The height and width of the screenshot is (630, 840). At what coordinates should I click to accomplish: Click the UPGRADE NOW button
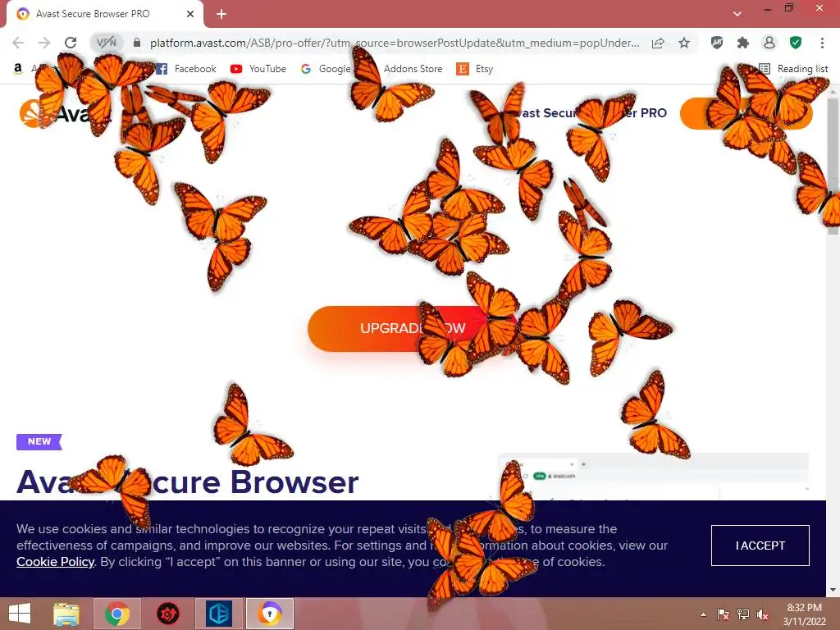pyautogui.click(x=413, y=328)
